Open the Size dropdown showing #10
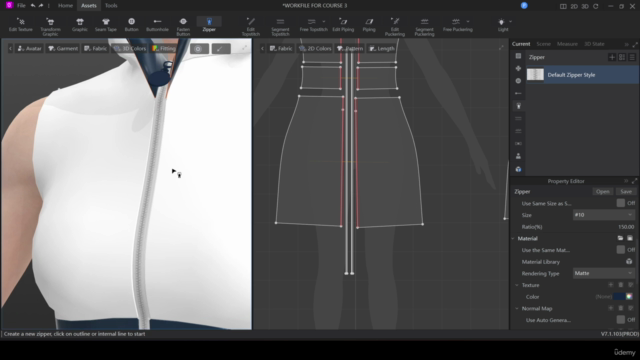This screenshot has width=640, height=360. pyautogui.click(x=604, y=215)
